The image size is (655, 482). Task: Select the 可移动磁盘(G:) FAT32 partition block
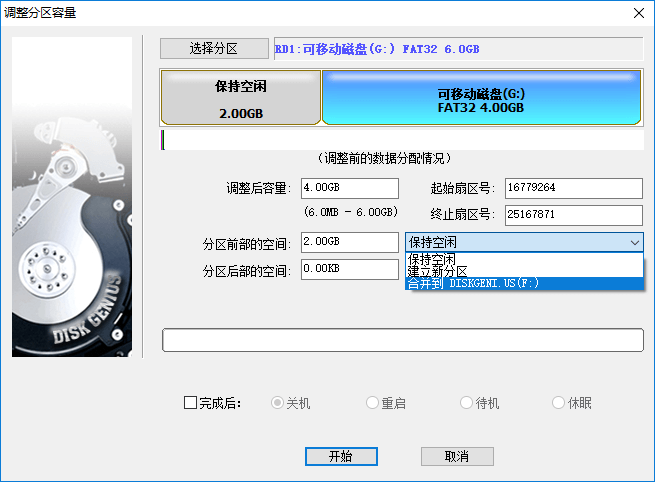point(481,98)
